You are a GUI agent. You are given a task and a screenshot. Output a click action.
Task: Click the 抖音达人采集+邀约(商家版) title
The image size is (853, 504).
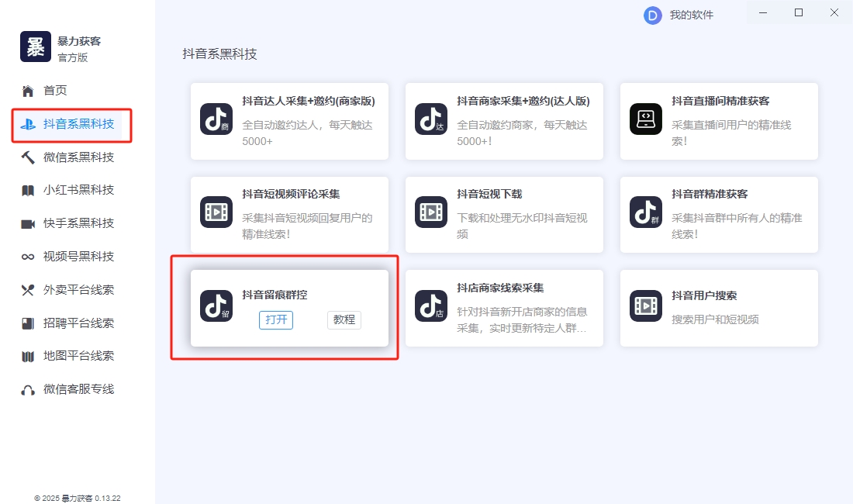pos(309,101)
